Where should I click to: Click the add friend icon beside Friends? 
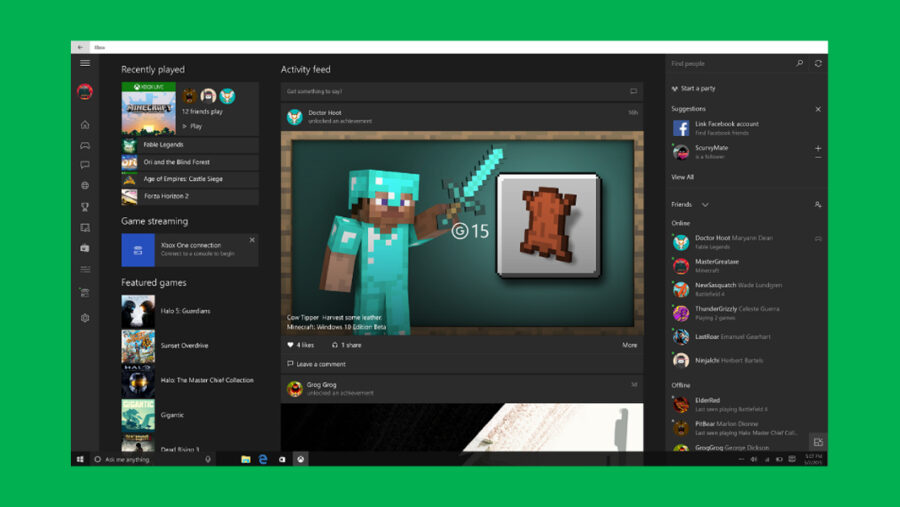coord(818,204)
